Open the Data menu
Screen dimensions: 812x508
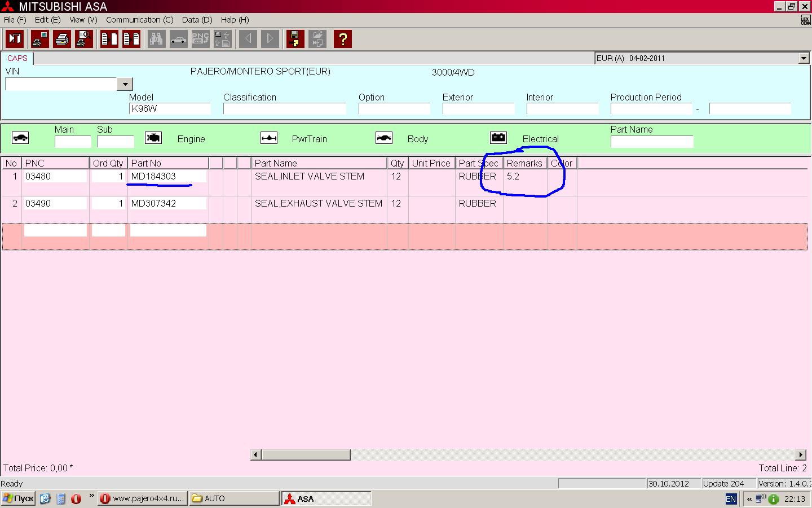click(x=197, y=20)
